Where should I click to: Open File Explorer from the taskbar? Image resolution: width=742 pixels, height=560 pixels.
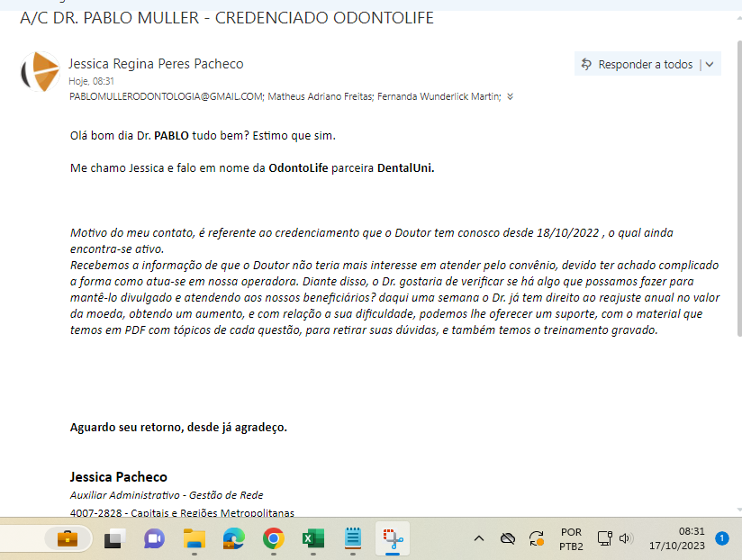tap(194, 538)
